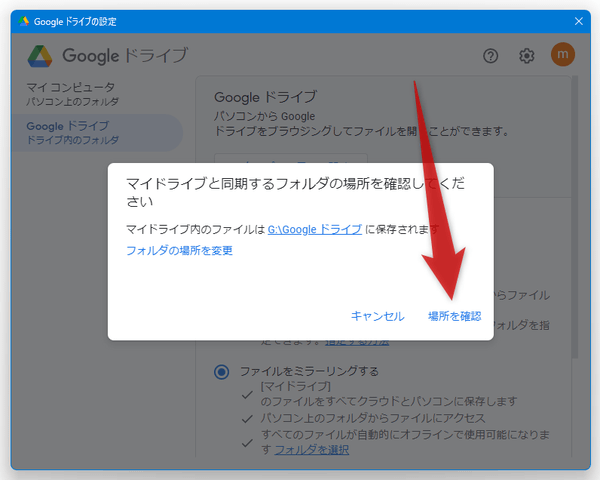Click the title bar Google Drive icon
Viewport: 600px width, 480px height.
tap(23, 20)
